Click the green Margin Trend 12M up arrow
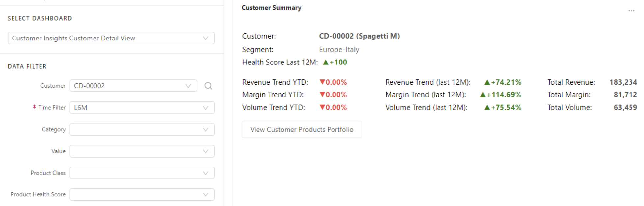This screenshot has width=644, height=206. point(483,95)
